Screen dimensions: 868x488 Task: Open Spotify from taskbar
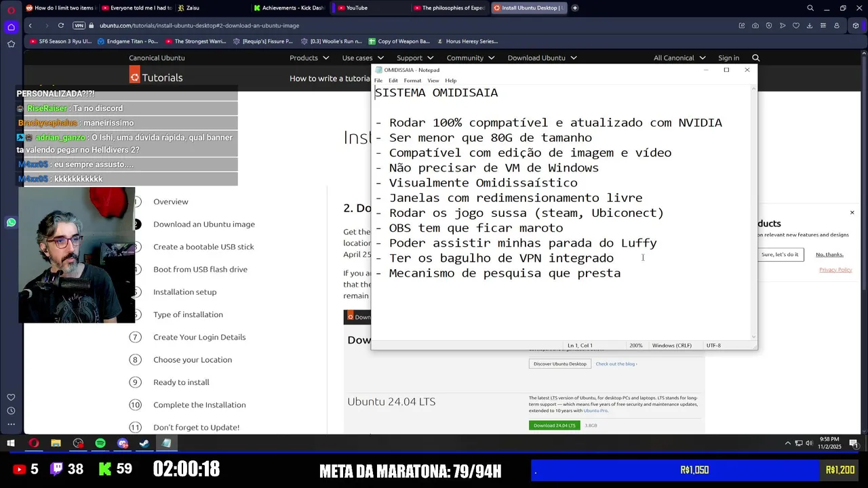click(100, 443)
